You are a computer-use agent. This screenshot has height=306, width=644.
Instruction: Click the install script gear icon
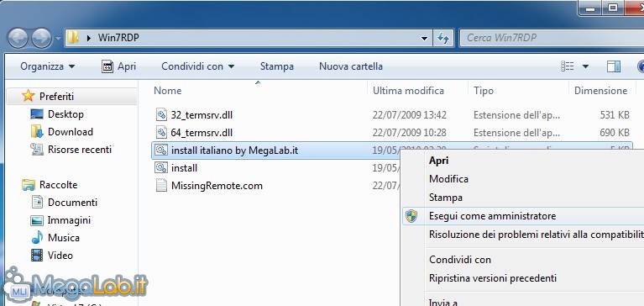[161, 168]
